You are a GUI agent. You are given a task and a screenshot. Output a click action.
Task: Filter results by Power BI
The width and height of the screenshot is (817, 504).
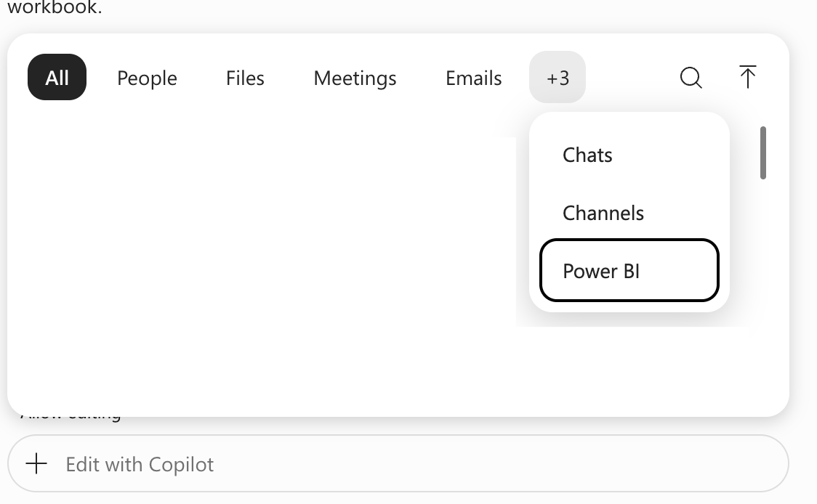(x=629, y=270)
